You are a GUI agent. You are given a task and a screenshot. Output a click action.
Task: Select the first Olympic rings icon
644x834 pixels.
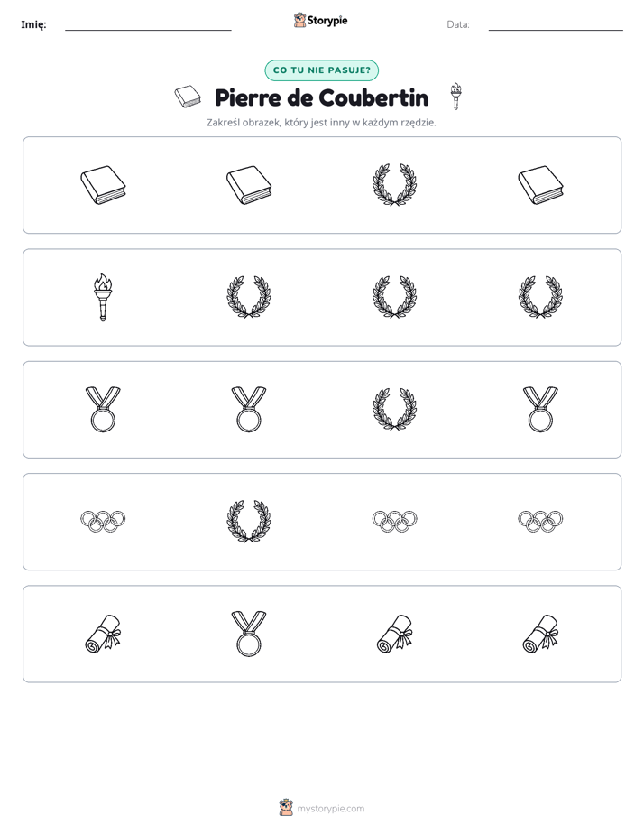[x=103, y=522]
